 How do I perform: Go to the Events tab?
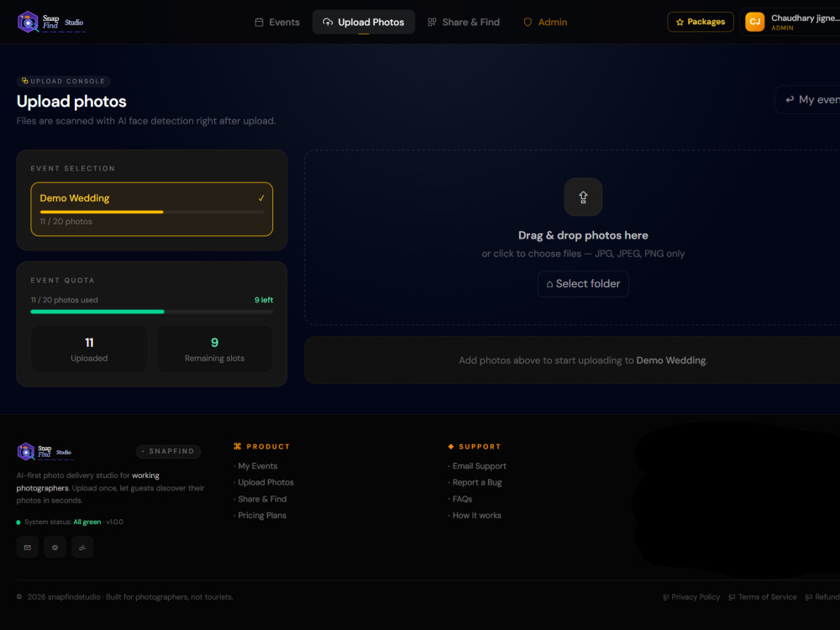coord(277,22)
